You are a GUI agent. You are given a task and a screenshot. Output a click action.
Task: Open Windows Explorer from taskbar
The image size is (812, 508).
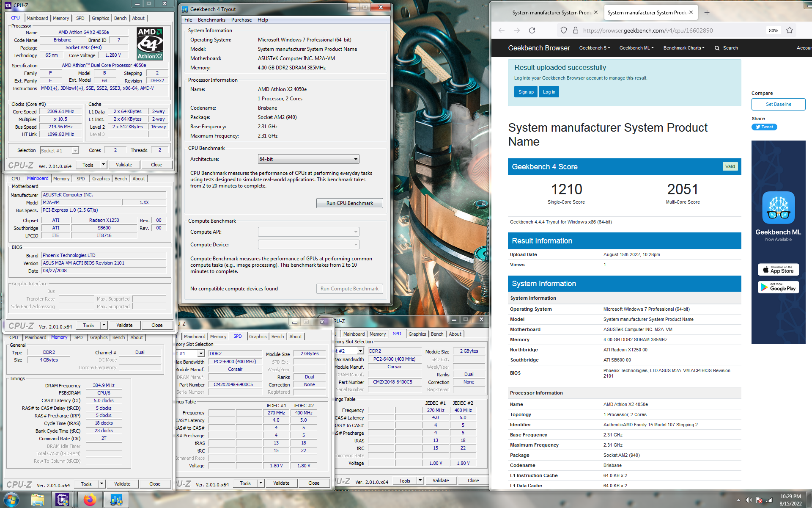coord(38,500)
